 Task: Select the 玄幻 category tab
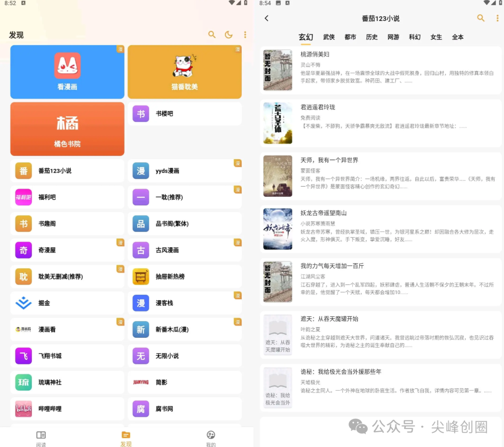pos(306,37)
